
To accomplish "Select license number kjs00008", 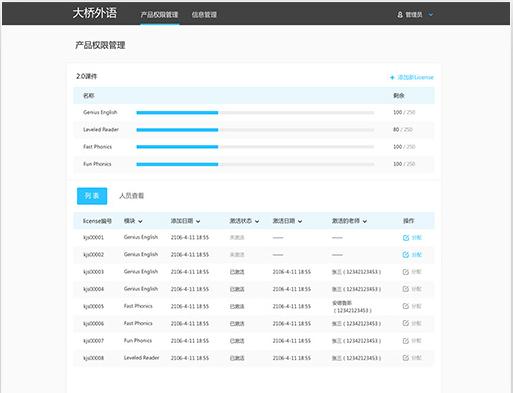I will pos(94,358).
